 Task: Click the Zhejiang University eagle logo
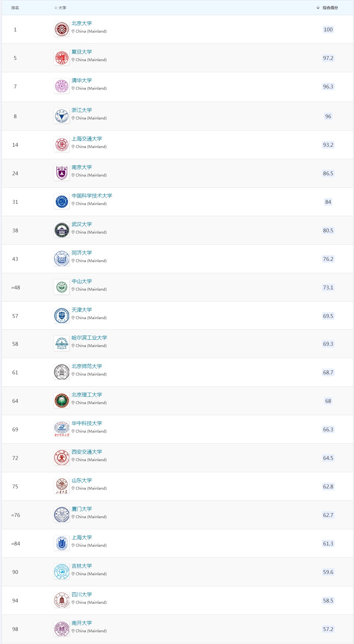(61, 116)
